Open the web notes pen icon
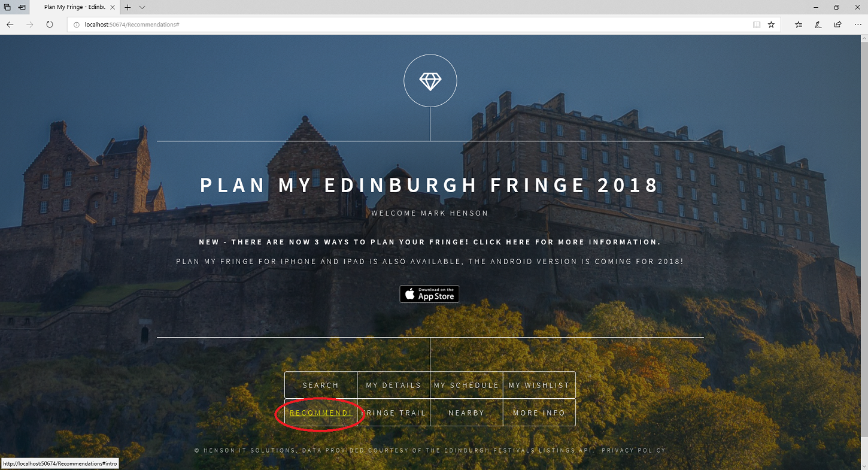This screenshot has height=470, width=868. 818,25
